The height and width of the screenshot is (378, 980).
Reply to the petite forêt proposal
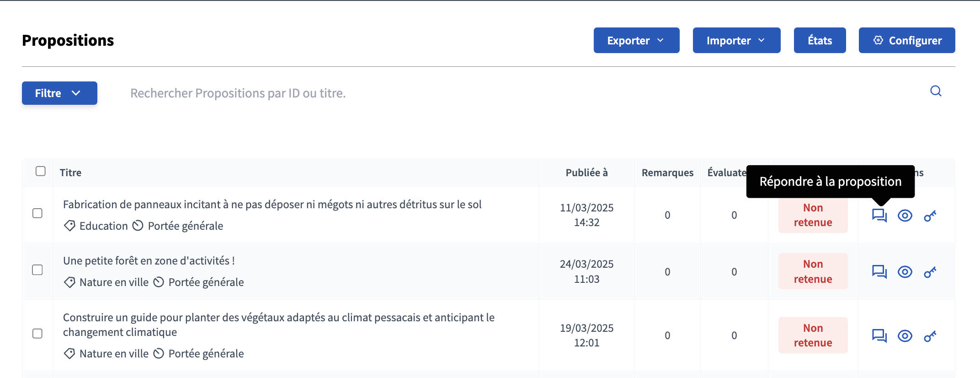click(x=879, y=272)
